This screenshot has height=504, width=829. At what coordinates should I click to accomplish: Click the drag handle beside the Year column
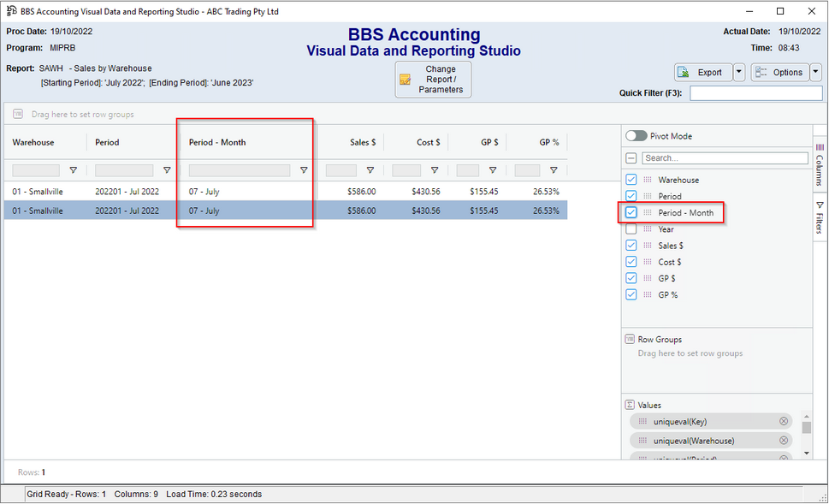[648, 229]
